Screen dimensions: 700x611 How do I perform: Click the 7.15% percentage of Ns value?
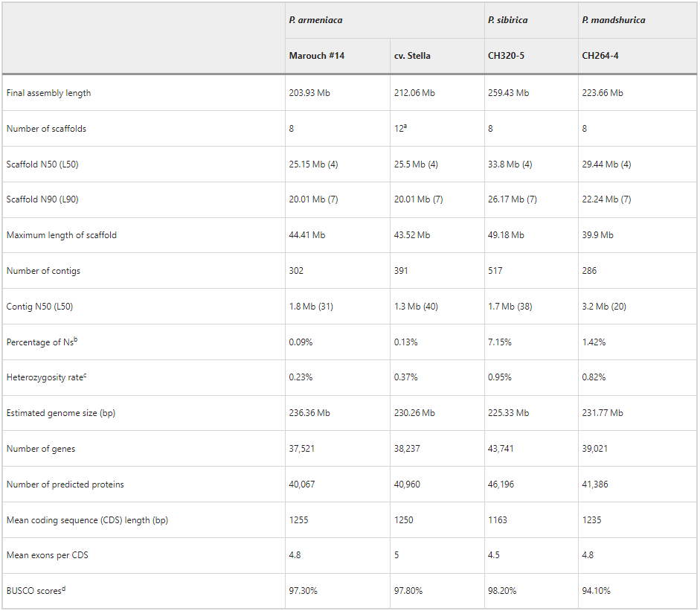point(499,342)
